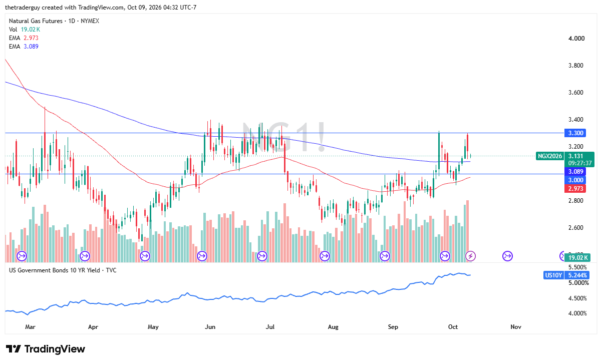
Task: Click the contract rollover marker before March
Action: (22, 256)
